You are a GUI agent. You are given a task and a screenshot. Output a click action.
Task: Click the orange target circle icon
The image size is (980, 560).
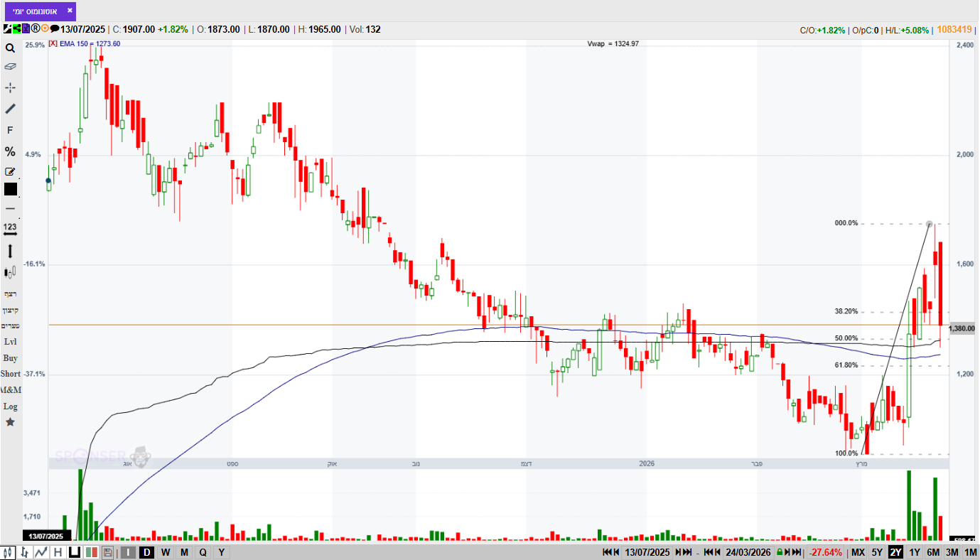(x=44, y=29)
